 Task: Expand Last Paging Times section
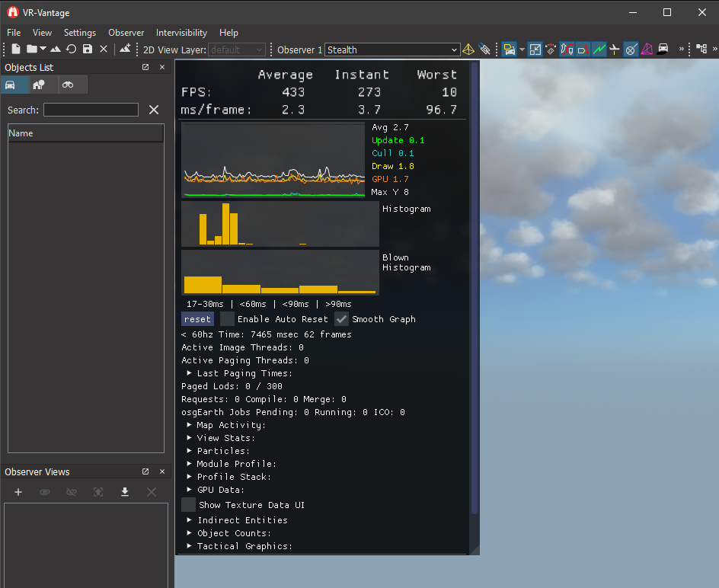(x=190, y=373)
